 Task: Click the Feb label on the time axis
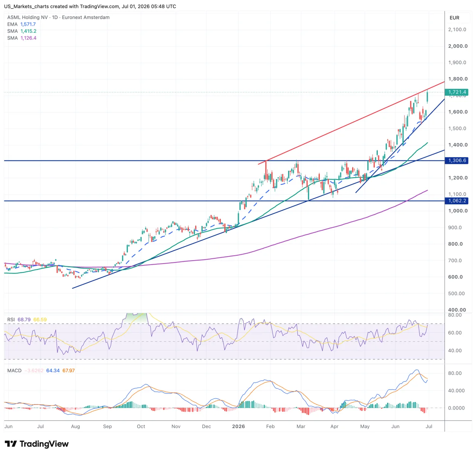pyautogui.click(x=270, y=427)
